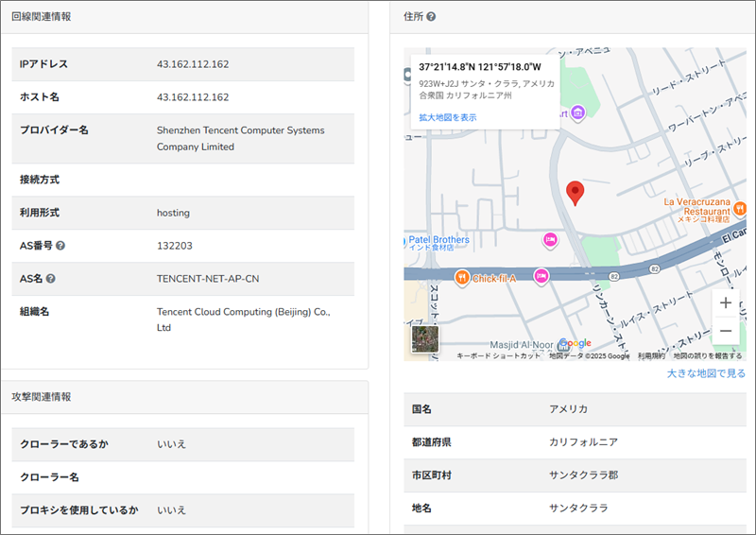Click the pink hotel marker beside Chick-fil-A
The height and width of the screenshot is (535, 756).
541,276
